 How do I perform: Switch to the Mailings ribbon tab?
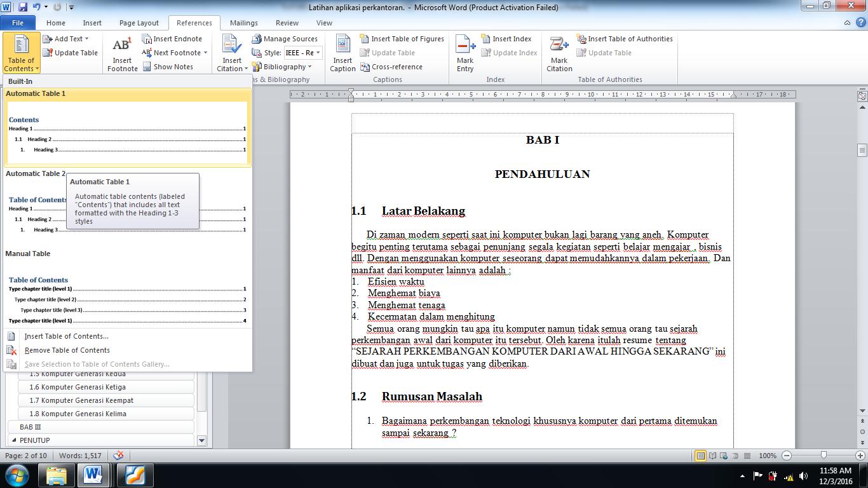coord(243,22)
